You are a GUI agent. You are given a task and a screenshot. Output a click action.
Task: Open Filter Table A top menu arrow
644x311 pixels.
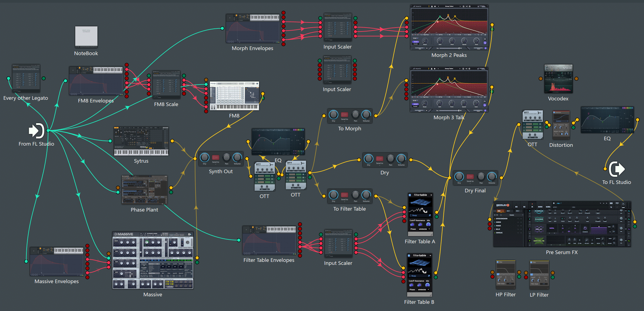(x=431, y=195)
